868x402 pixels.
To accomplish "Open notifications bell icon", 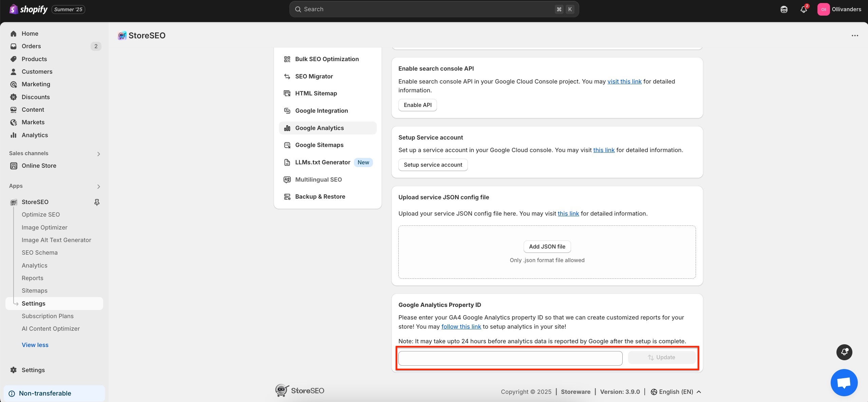I will tap(804, 10).
